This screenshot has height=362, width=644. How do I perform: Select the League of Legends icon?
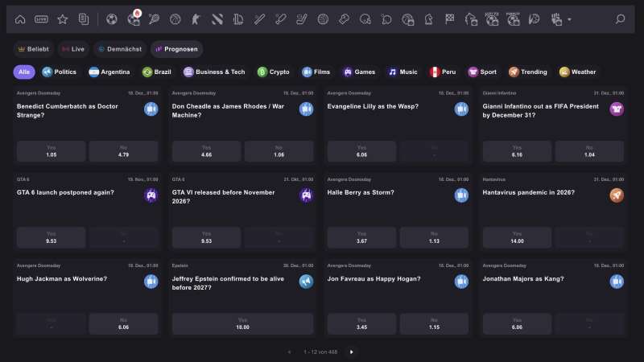(x=238, y=19)
